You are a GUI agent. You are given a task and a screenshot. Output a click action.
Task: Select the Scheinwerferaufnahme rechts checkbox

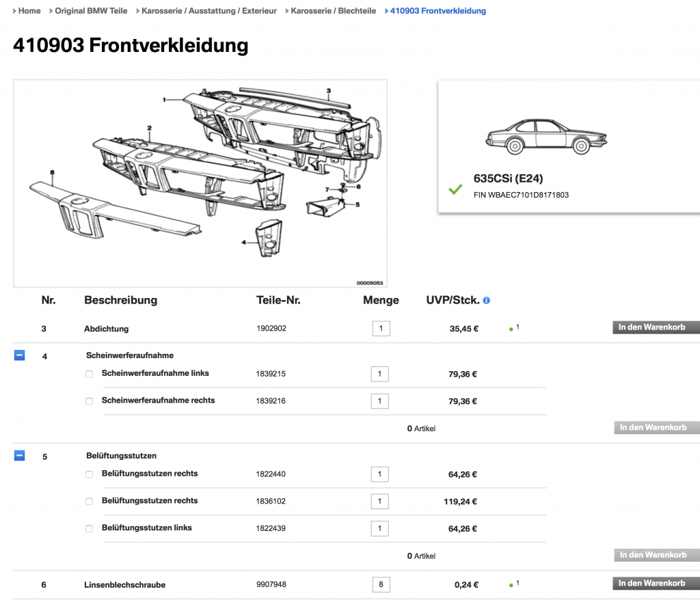pos(89,401)
